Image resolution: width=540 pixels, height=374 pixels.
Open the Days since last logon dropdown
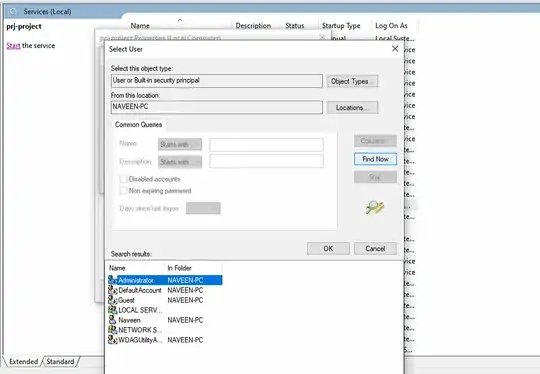203,208
